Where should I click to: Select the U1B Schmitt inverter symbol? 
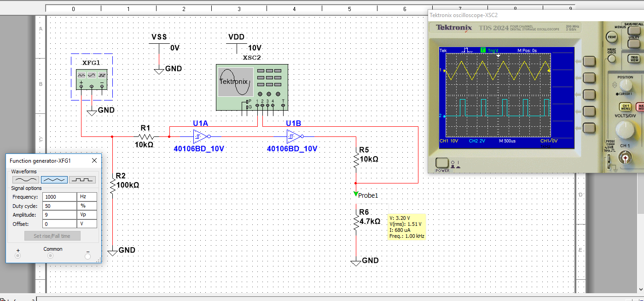click(x=294, y=136)
